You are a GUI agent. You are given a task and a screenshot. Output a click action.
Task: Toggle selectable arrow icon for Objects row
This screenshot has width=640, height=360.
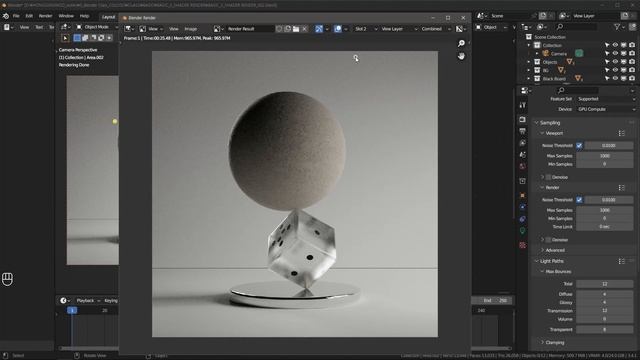point(607,62)
